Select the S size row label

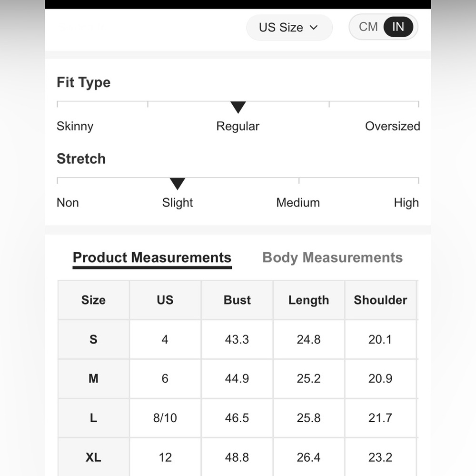pos(93,339)
